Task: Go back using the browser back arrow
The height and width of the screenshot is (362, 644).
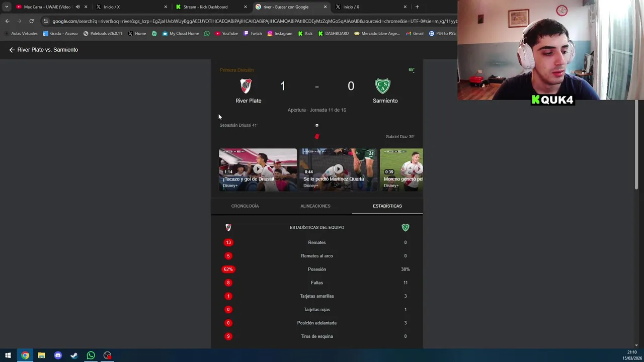Action: point(7,21)
